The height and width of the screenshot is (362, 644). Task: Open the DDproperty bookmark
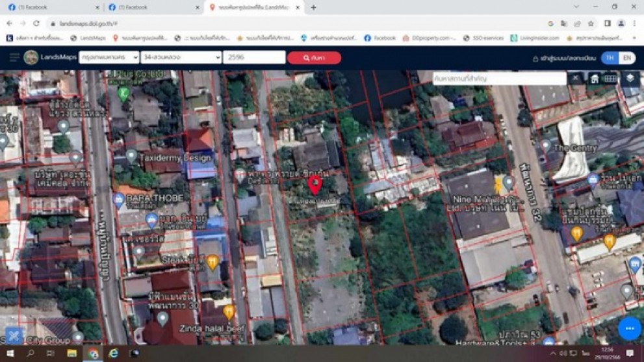click(430, 38)
